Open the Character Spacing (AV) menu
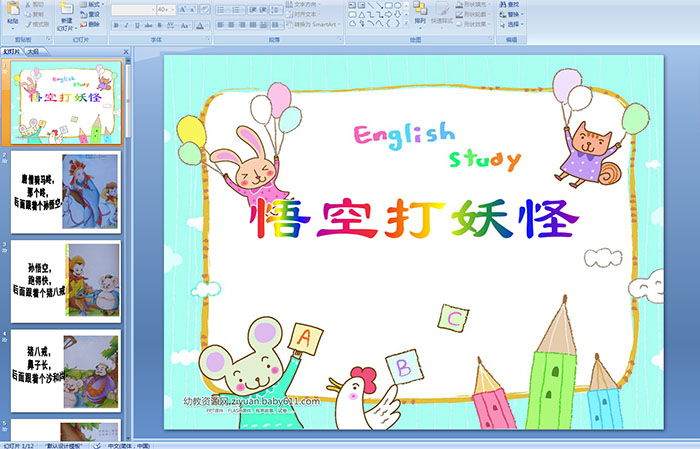 click(x=171, y=25)
